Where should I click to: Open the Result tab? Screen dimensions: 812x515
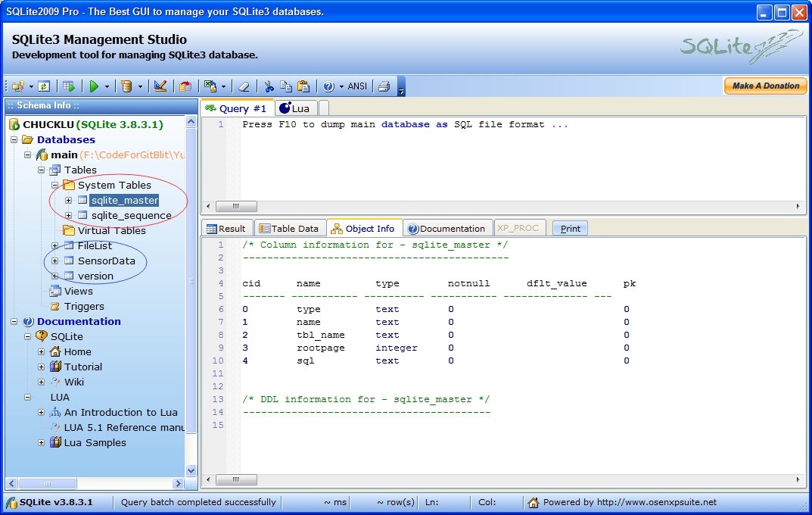click(226, 229)
